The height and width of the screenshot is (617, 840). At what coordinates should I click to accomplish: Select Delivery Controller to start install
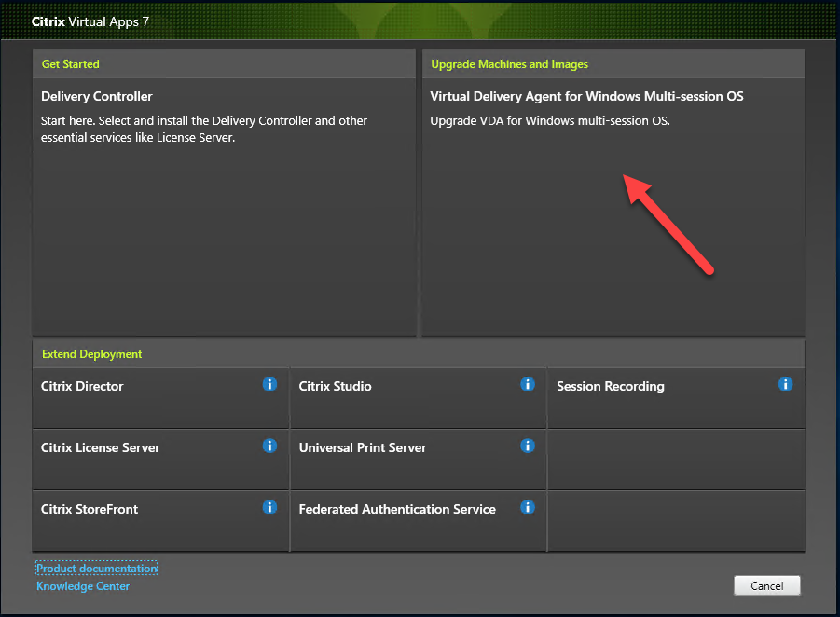coord(97,97)
